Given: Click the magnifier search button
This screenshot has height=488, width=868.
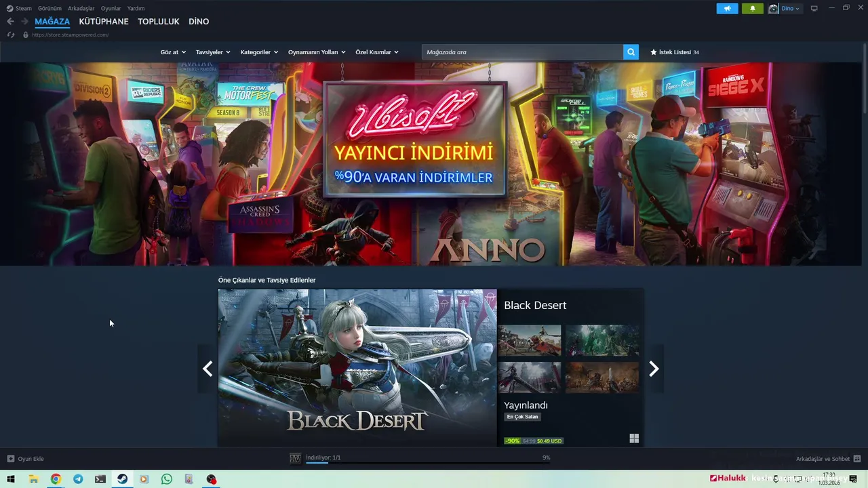Looking at the screenshot, I should click(631, 52).
